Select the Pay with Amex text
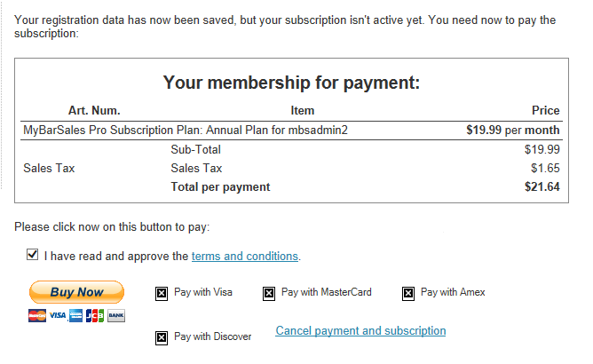 (x=453, y=292)
